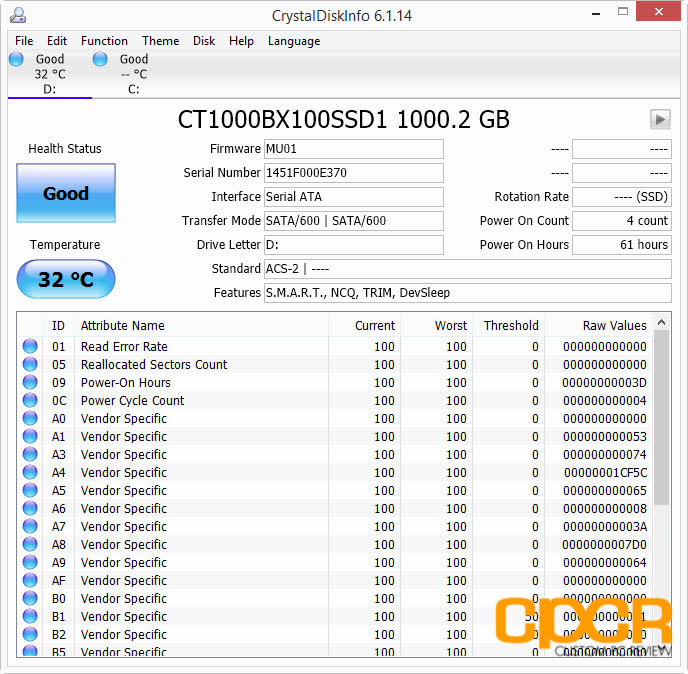The height and width of the screenshot is (674, 688).
Task: Open the Function menu
Action: click(x=104, y=41)
